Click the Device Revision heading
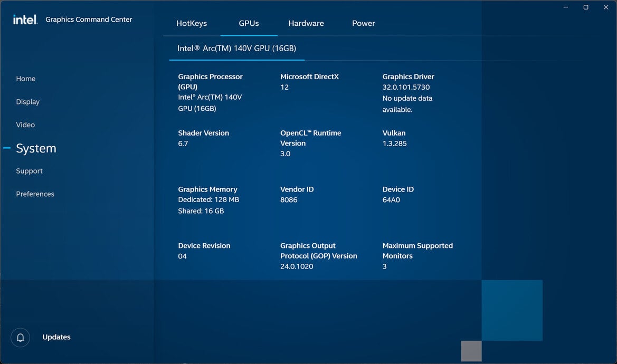617x364 pixels. click(x=204, y=246)
